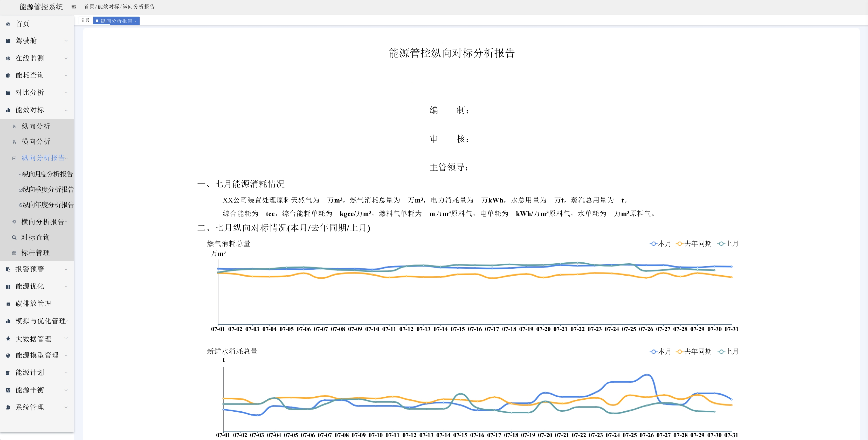This screenshot has width=868, height=440.
Task: Click 07-26 on 新鲜水消耗总量 chart axis
Action: [646, 435]
